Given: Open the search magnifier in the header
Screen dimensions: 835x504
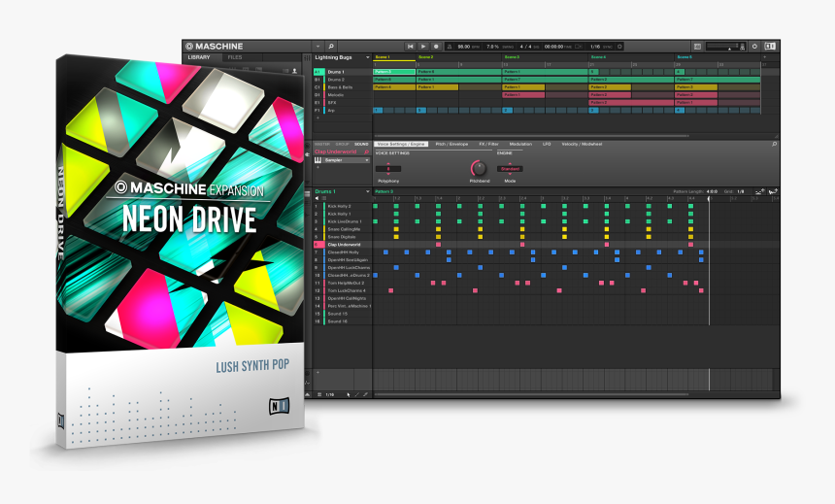Looking at the screenshot, I should (331, 47).
